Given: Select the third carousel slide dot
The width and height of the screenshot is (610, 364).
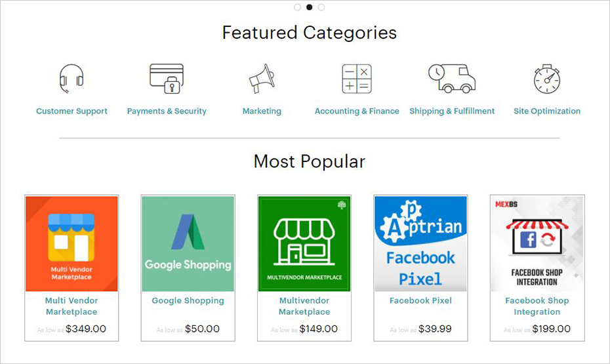Looking at the screenshot, I should coord(321,7).
